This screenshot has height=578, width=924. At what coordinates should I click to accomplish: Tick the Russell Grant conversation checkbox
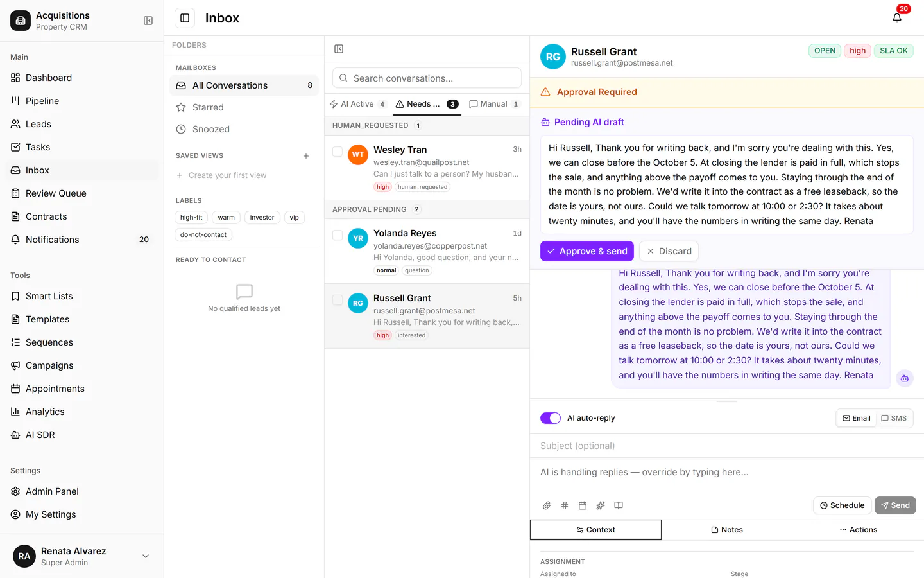(x=338, y=300)
